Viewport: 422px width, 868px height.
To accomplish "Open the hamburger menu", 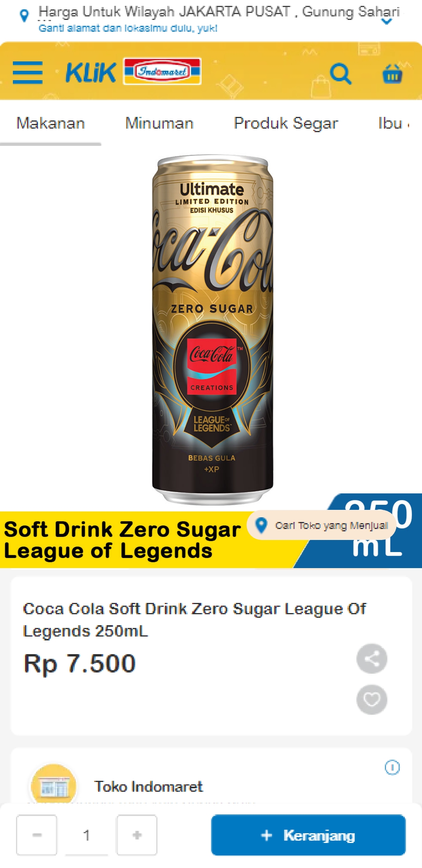I will click(x=27, y=72).
